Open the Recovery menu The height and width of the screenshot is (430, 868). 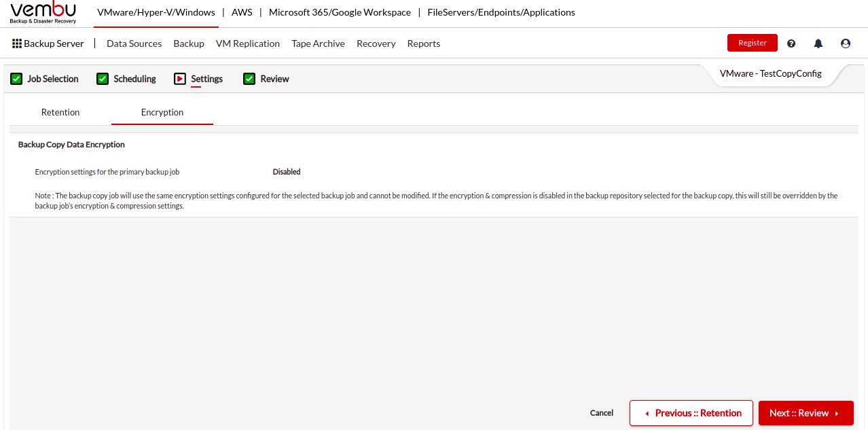[376, 43]
